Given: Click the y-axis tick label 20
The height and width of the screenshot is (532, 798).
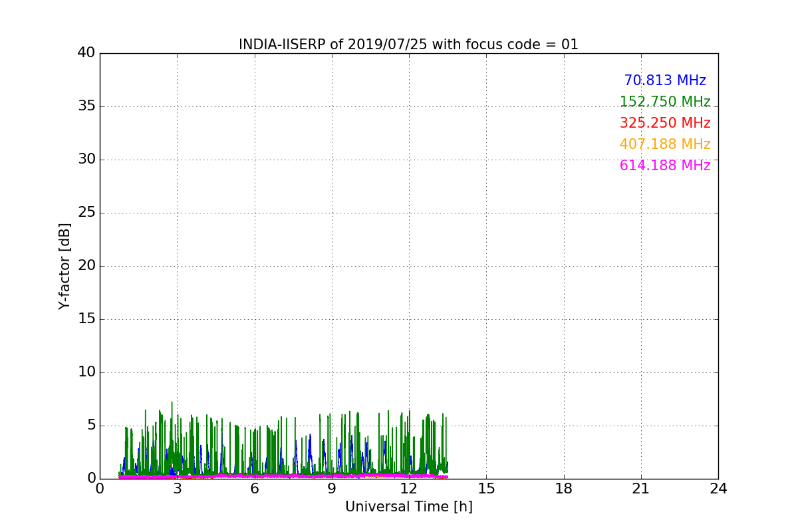Looking at the screenshot, I should 86,266.
